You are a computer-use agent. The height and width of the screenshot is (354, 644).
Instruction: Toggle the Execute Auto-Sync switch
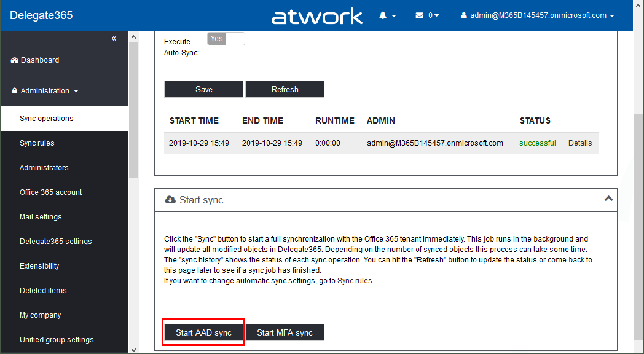click(226, 39)
